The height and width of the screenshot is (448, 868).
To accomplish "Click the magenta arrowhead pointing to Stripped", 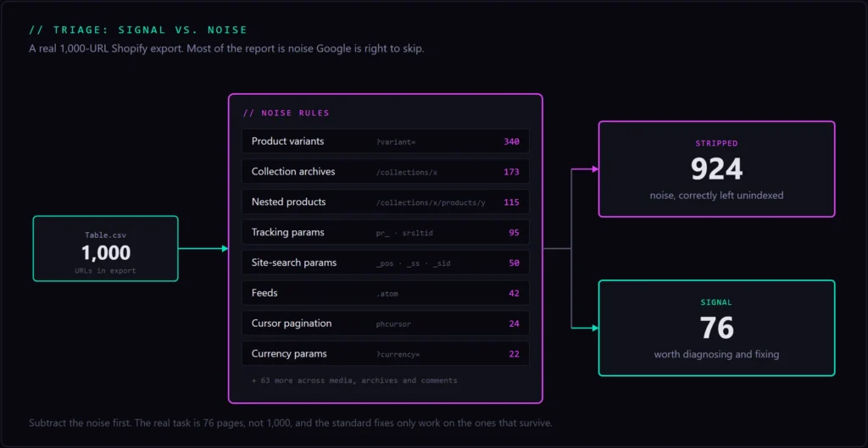I will 595,169.
